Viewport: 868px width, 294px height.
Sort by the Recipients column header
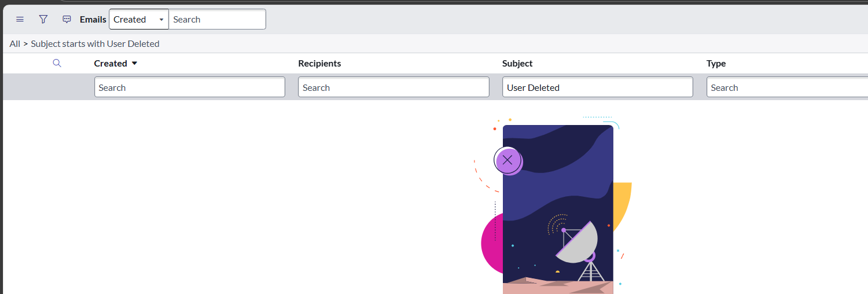click(319, 63)
